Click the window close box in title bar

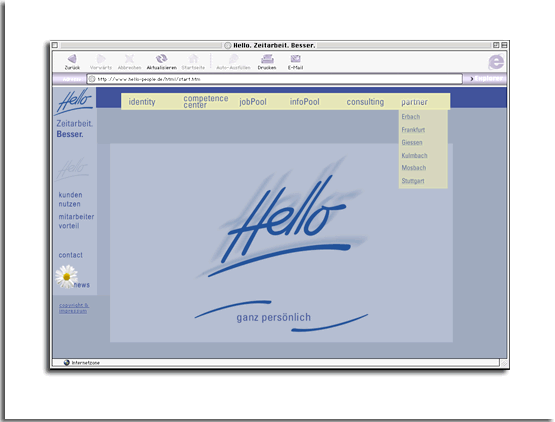[55, 45]
